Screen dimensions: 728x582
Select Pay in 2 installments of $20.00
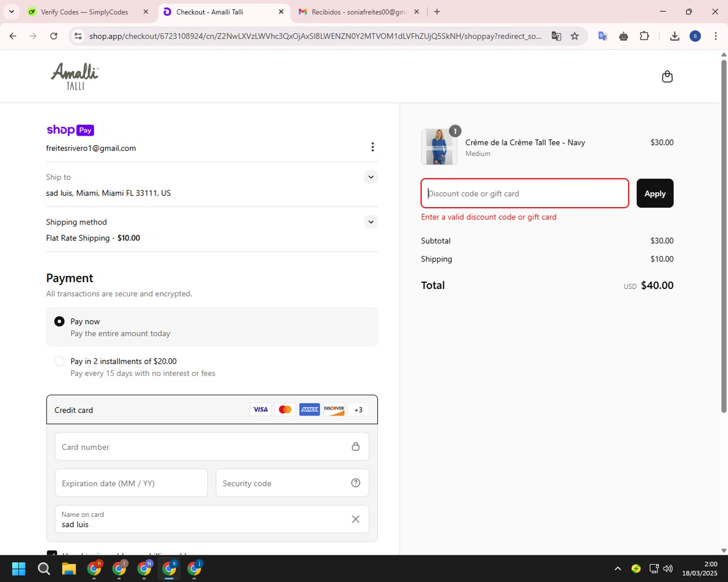coord(212,367)
